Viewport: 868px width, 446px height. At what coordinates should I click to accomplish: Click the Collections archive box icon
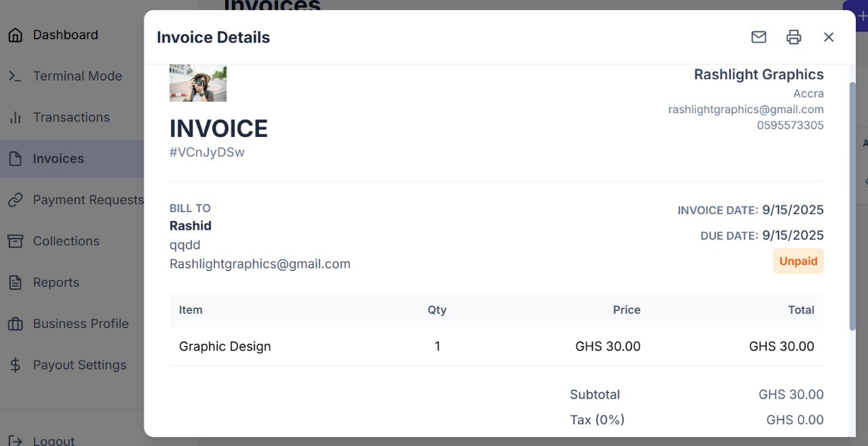[15, 241]
